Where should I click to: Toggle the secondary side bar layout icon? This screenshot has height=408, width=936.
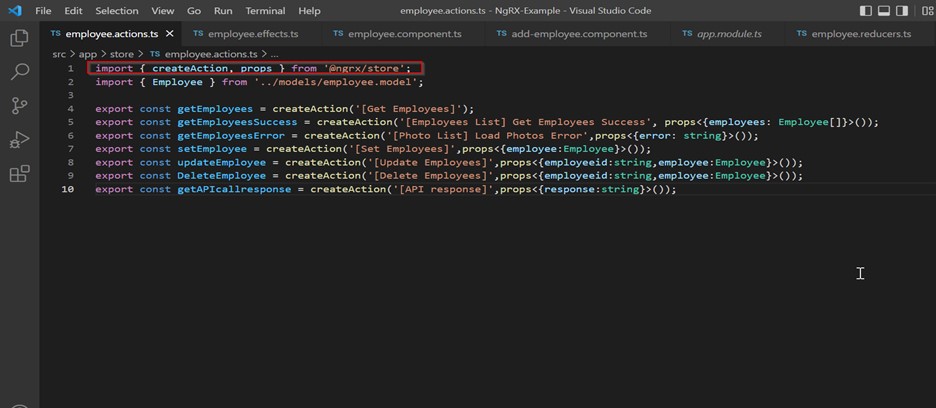point(903,11)
